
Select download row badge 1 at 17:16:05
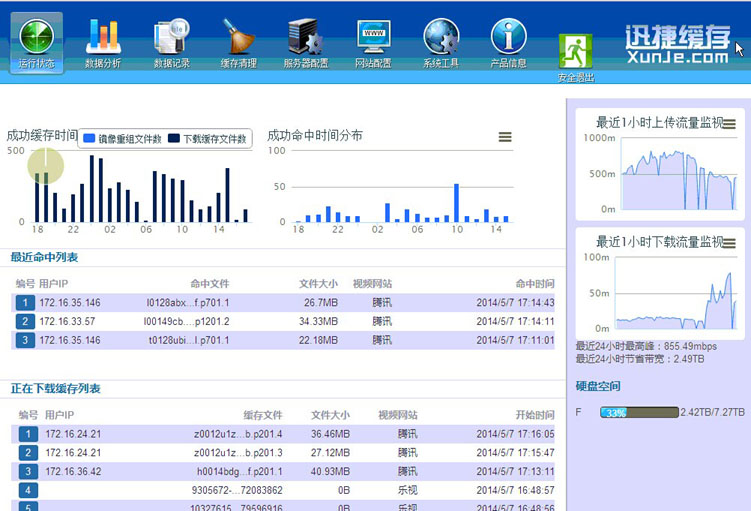point(28,434)
